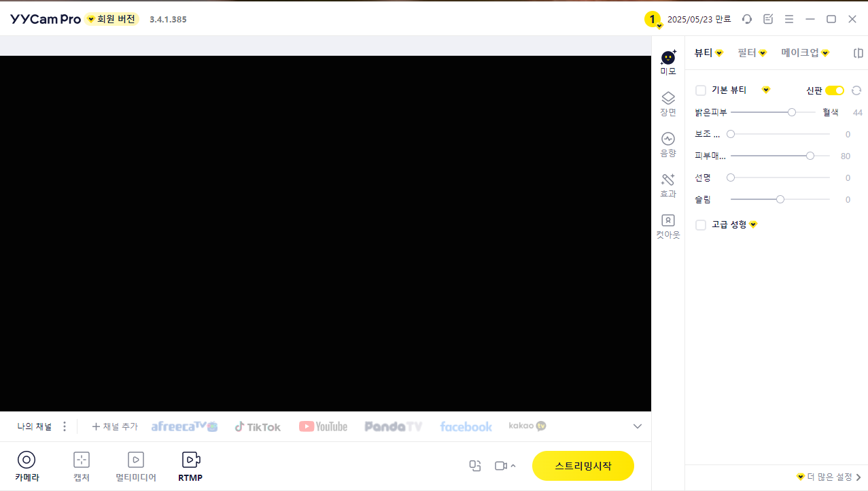
Task: Reset beauty settings with refresh icon
Action: click(x=856, y=90)
